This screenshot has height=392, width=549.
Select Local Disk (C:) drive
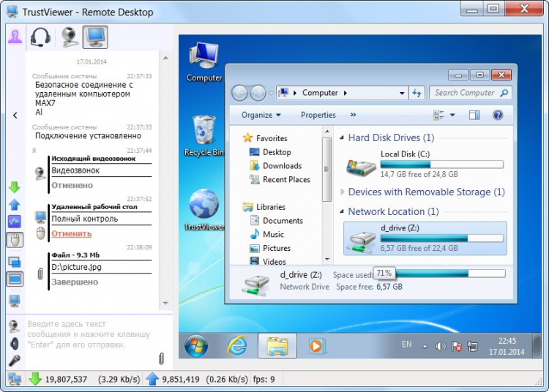[425, 164]
